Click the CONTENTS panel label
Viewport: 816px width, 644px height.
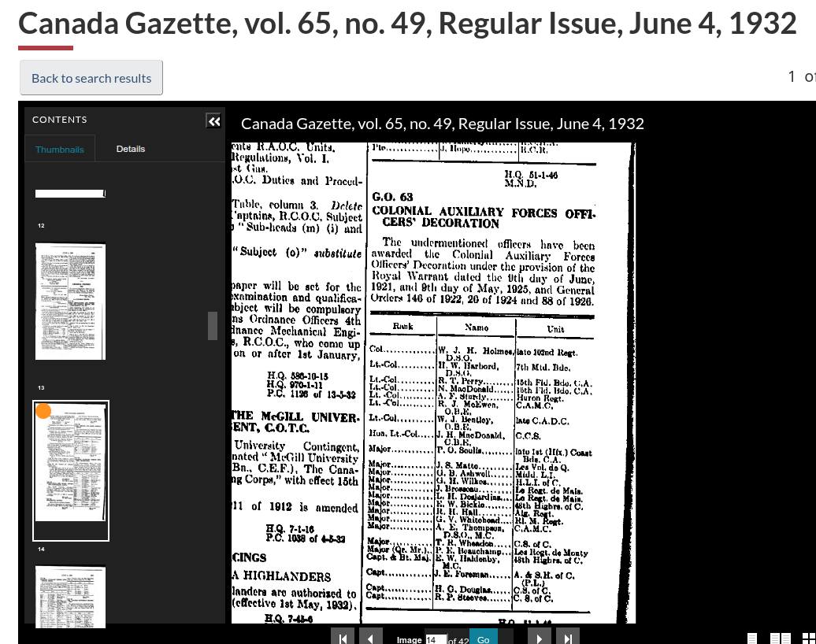coord(60,120)
